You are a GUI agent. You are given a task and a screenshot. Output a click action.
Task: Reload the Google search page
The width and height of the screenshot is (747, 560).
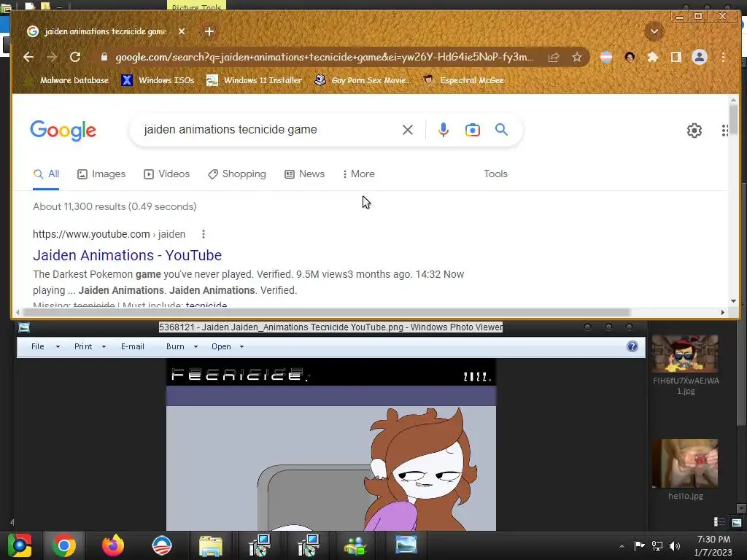pos(75,57)
